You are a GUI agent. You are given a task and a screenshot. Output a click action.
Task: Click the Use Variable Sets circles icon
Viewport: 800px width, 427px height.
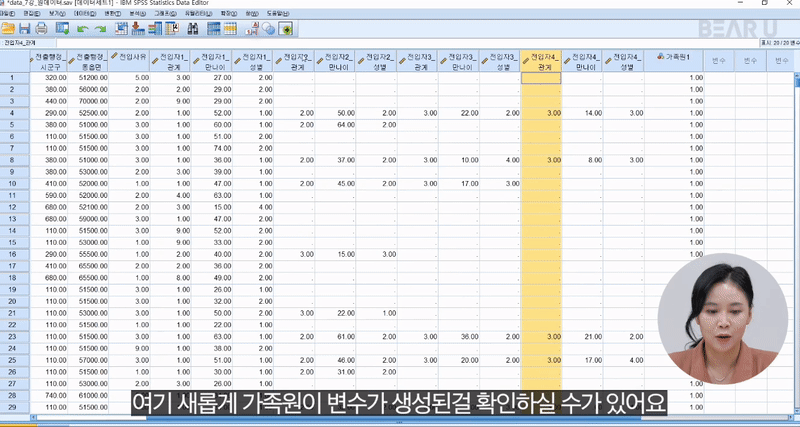click(268, 29)
